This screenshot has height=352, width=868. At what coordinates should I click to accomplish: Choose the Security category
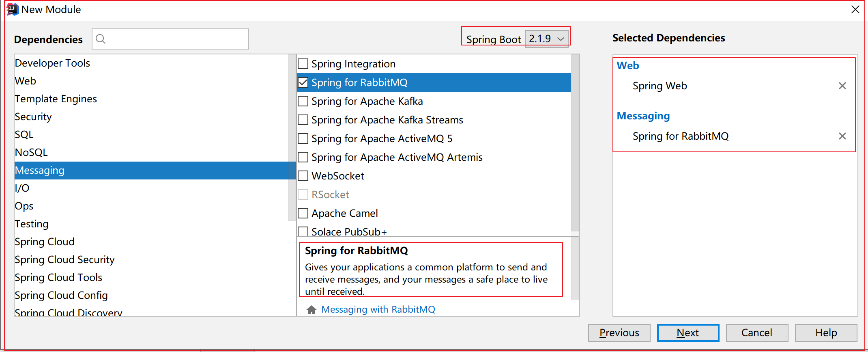tap(151, 117)
